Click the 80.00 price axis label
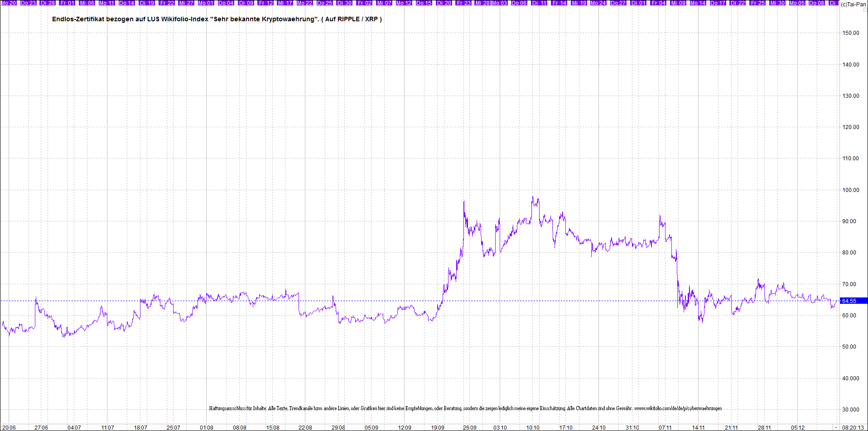The width and height of the screenshot is (868, 431). pos(849,253)
